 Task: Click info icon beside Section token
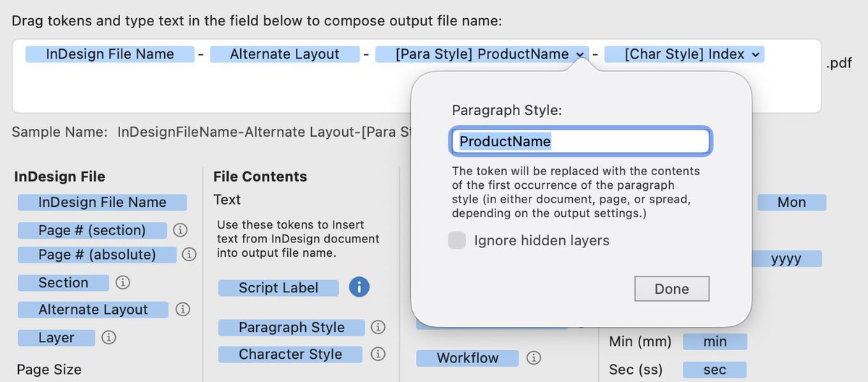[x=123, y=282]
